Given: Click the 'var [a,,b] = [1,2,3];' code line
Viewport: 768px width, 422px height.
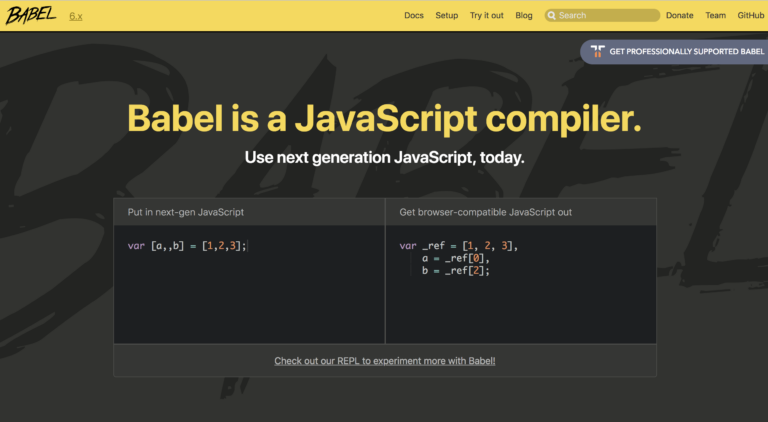Looking at the screenshot, I should (187, 246).
